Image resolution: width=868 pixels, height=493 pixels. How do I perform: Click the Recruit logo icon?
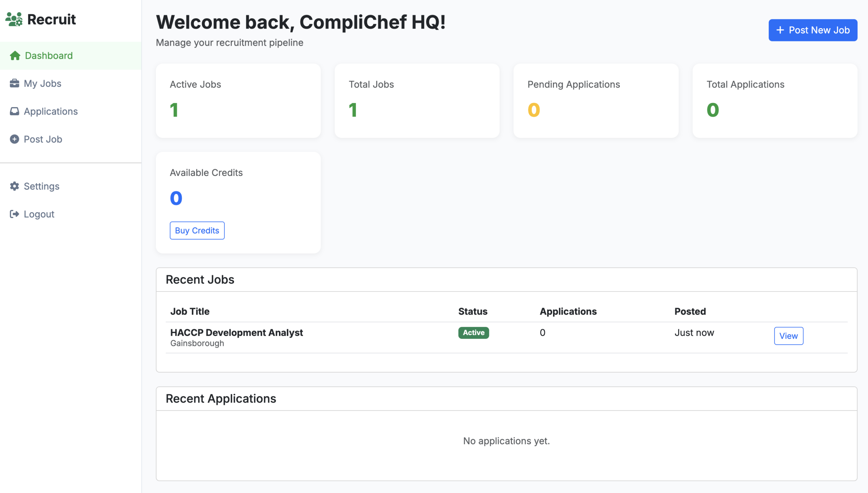pos(14,19)
